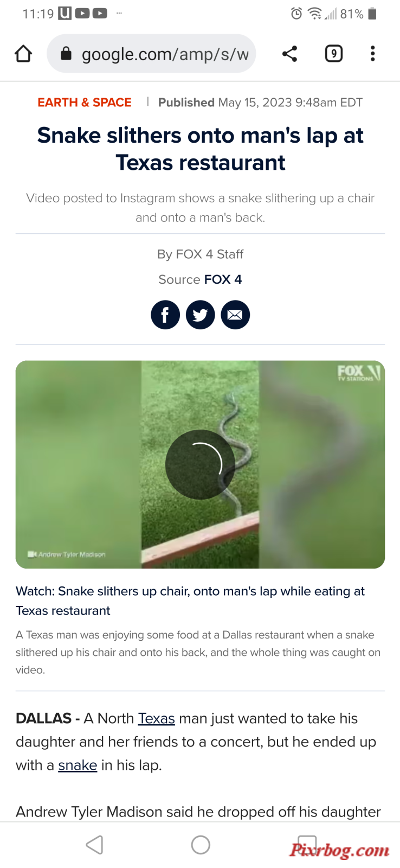
Task: Click the article headline about the snake
Action: (x=200, y=149)
